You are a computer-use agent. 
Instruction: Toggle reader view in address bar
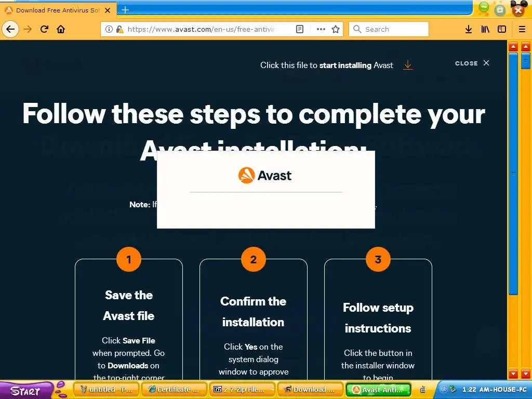point(300,29)
